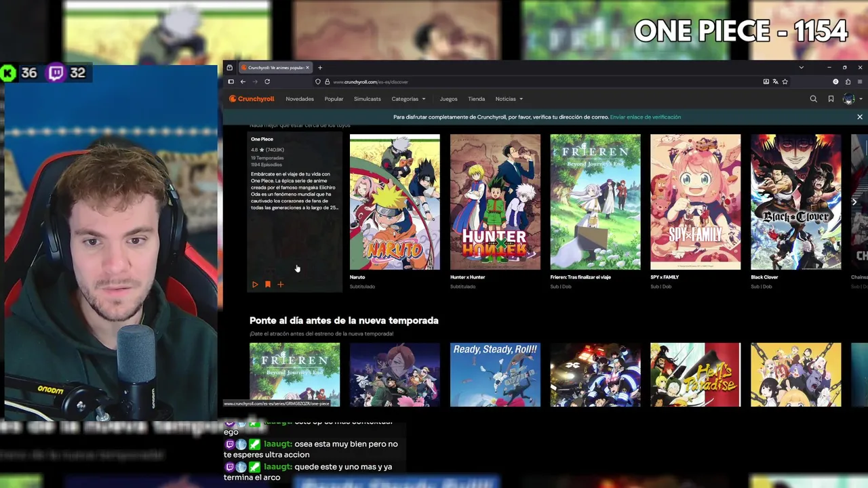This screenshot has width=868, height=488.
Task: Close the Crunchyroll tab
Action: click(x=308, y=68)
